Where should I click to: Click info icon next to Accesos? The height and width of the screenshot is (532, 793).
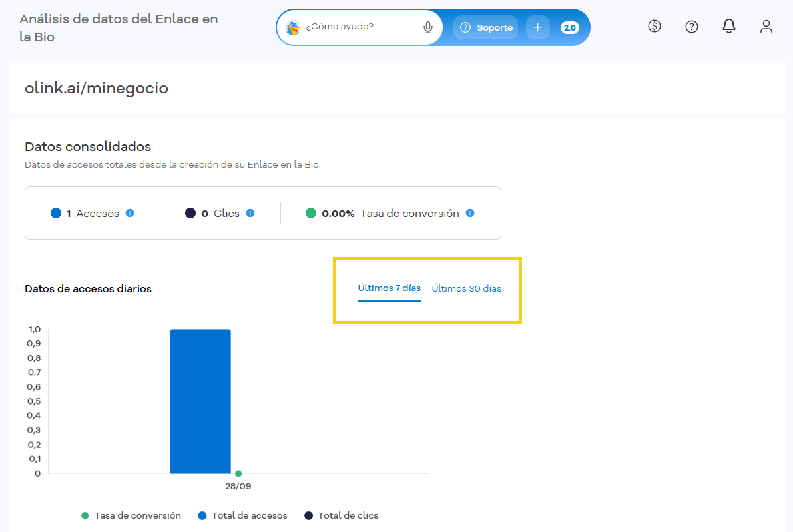point(130,213)
